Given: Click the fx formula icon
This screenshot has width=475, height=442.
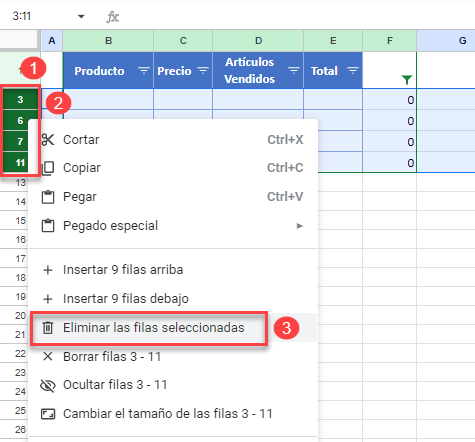Looking at the screenshot, I should 113,16.
